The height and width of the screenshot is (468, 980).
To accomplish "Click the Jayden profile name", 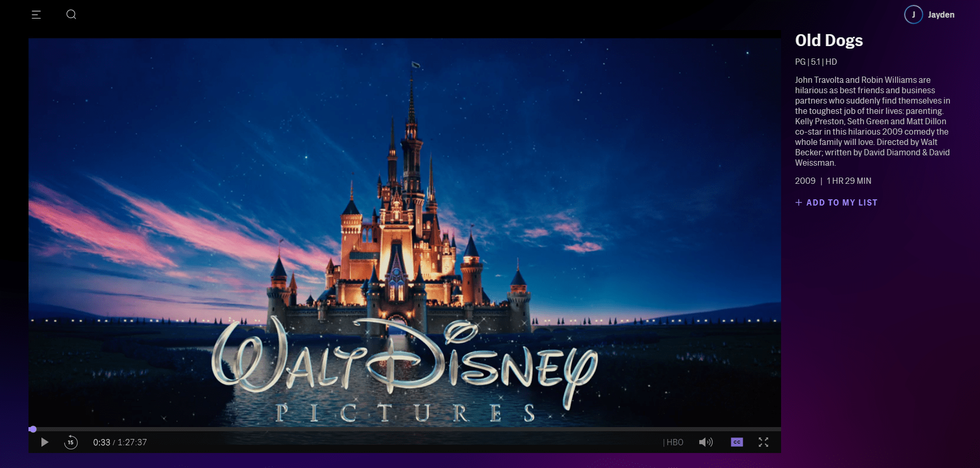I will tap(941, 15).
